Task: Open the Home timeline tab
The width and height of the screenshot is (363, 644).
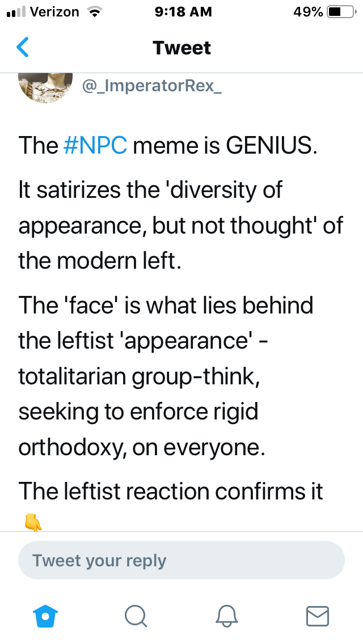Action: (x=46, y=615)
